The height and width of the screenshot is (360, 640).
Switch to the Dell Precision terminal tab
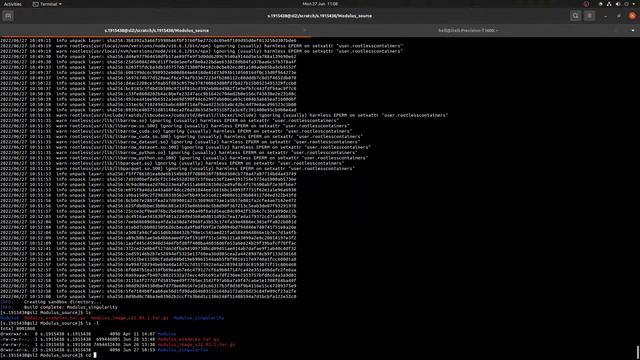468,31
